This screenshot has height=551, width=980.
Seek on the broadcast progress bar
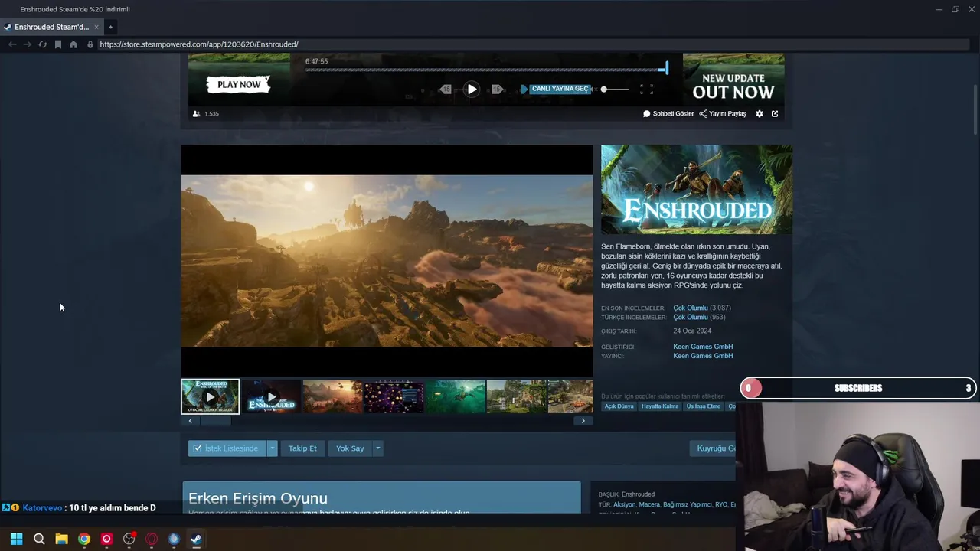[486, 70]
